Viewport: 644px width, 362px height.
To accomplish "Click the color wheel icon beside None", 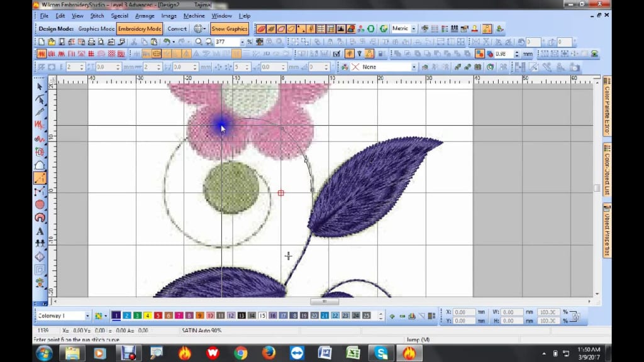I will 345,67.
